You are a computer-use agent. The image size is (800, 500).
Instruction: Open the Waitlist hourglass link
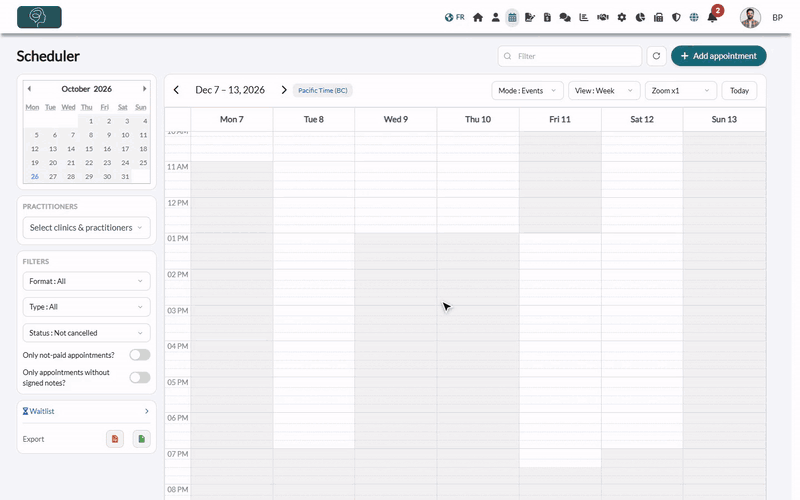38,411
